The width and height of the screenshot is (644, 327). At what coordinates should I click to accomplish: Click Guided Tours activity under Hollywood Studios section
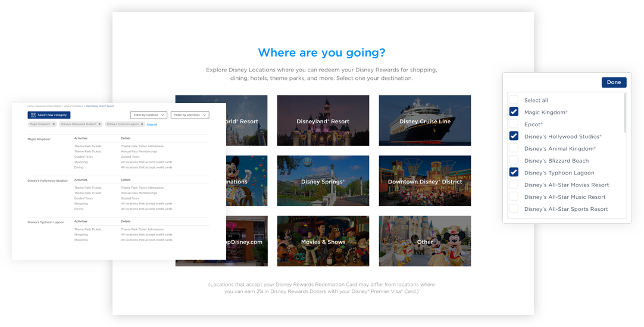(x=83, y=198)
